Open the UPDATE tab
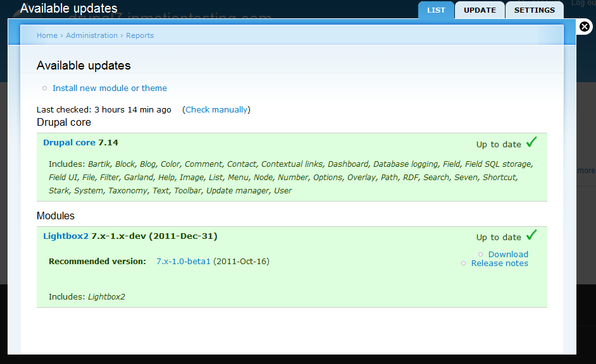This screenshot has width=596, height=364. click(480, 10)
